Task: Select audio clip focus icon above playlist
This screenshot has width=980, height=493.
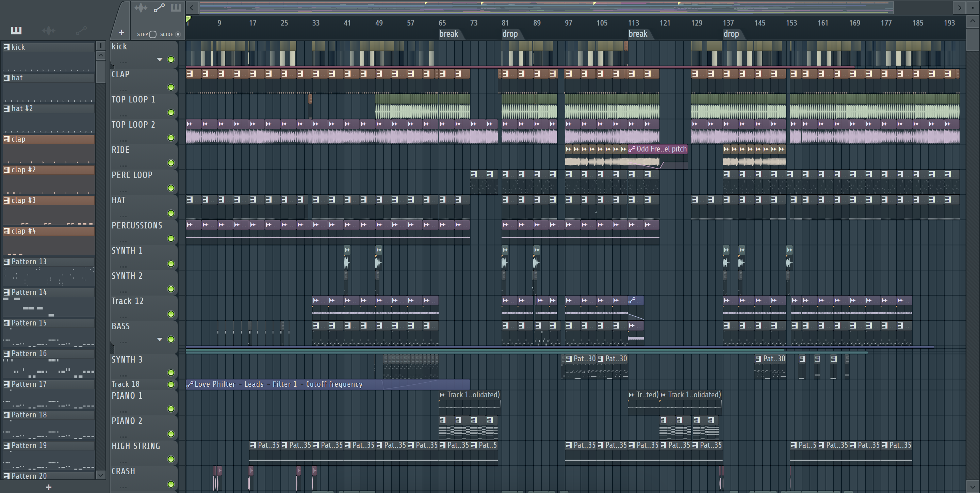Action: pos(141,7)
